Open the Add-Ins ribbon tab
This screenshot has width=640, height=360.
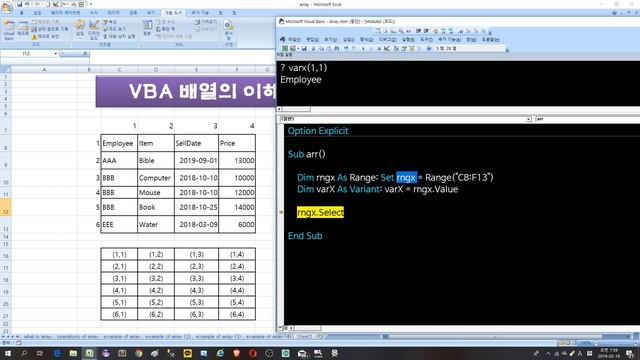pos(200,13)
